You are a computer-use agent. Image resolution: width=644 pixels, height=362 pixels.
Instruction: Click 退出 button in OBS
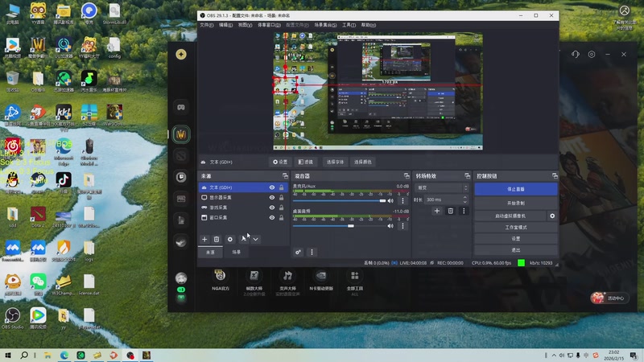516,250
